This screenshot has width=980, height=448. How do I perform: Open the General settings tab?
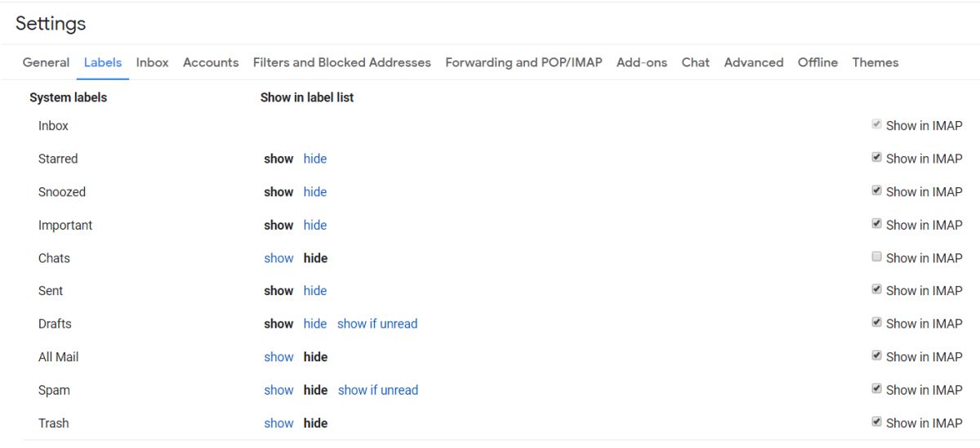[46, 62]
